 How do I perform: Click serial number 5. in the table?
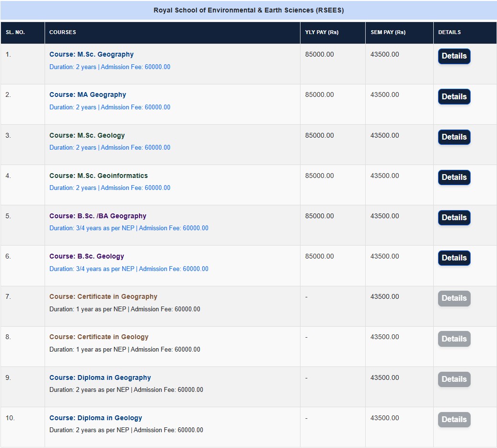pyautogui.click(x=8, y=216)
